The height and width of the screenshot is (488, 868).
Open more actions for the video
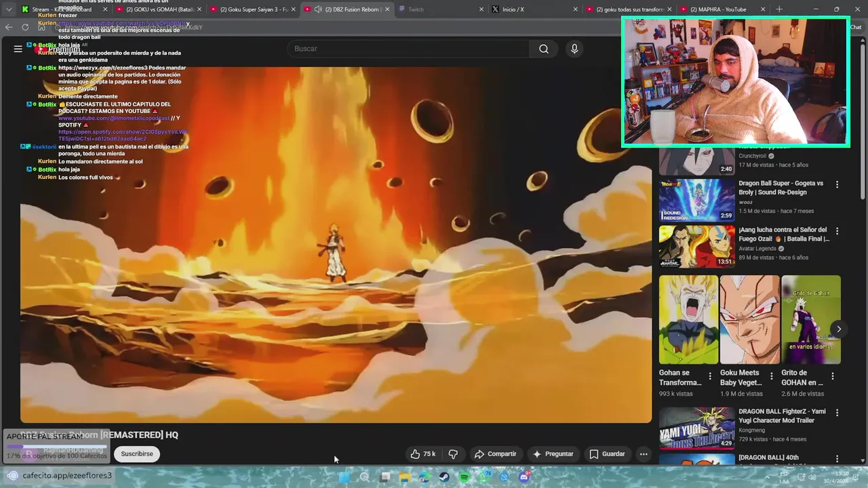(x=644, y=454)
